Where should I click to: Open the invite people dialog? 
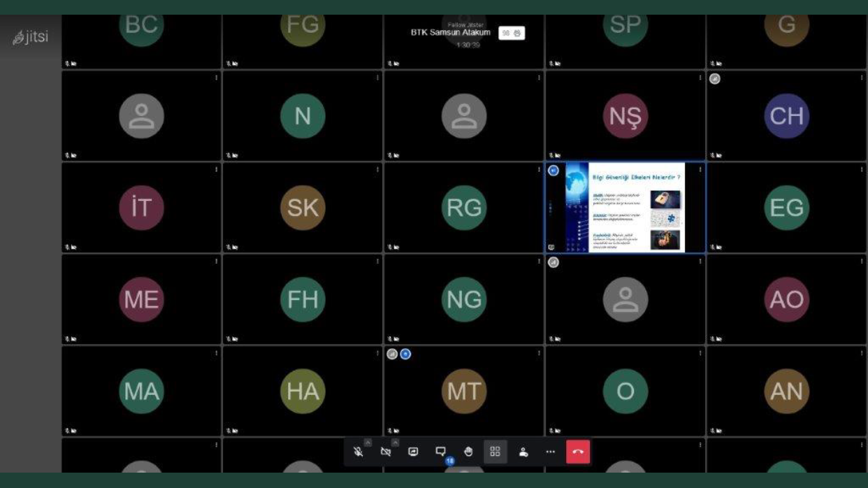click(523, 452)
